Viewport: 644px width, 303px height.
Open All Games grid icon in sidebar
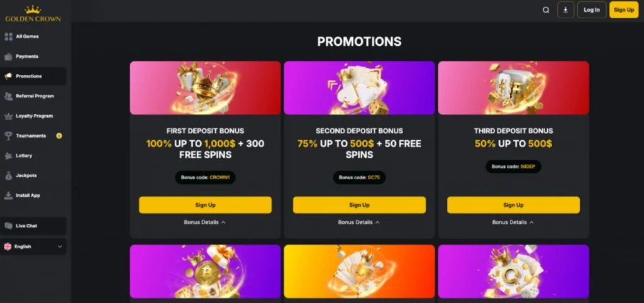click(x=9, y=36)
